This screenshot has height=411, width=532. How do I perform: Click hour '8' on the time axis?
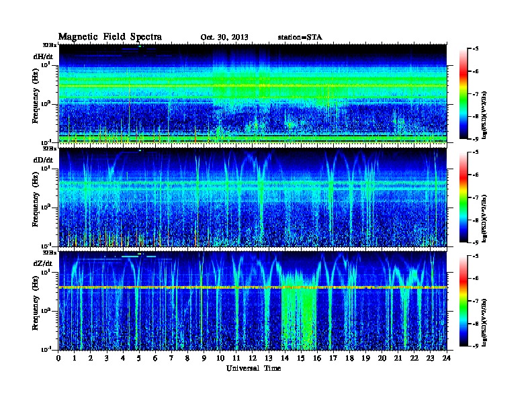187,358
